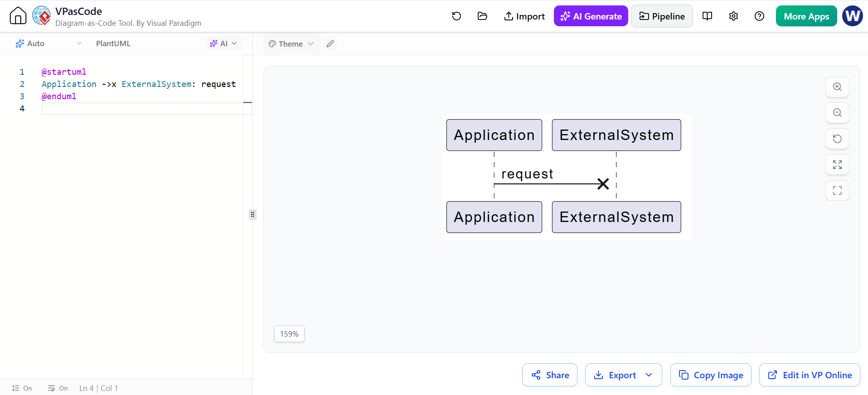Viewport: 868px width, 395px height.
Task: Toggle line numbers On in status bar
Action: pyautogui.click(x=22, y=388)
